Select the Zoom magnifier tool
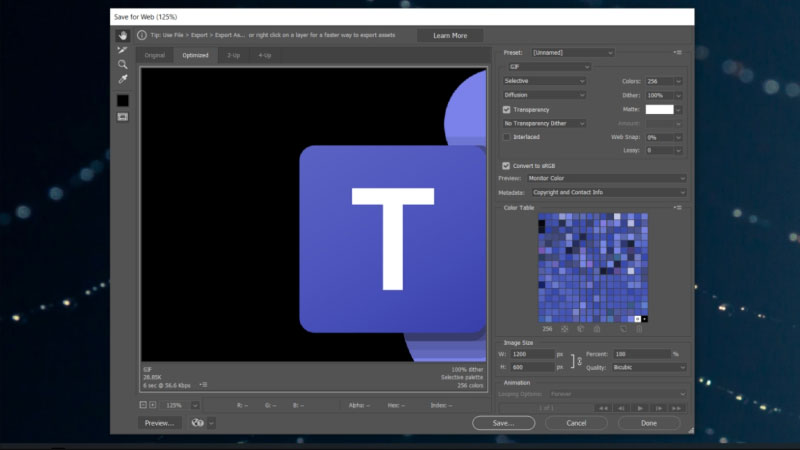This screenshot has width=800, height=450. [122, 64]
